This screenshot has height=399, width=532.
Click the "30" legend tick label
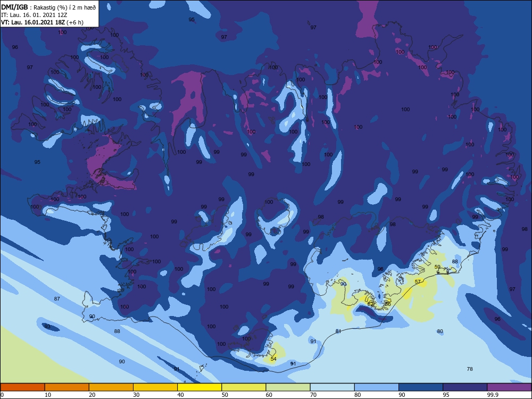[136, 395]
